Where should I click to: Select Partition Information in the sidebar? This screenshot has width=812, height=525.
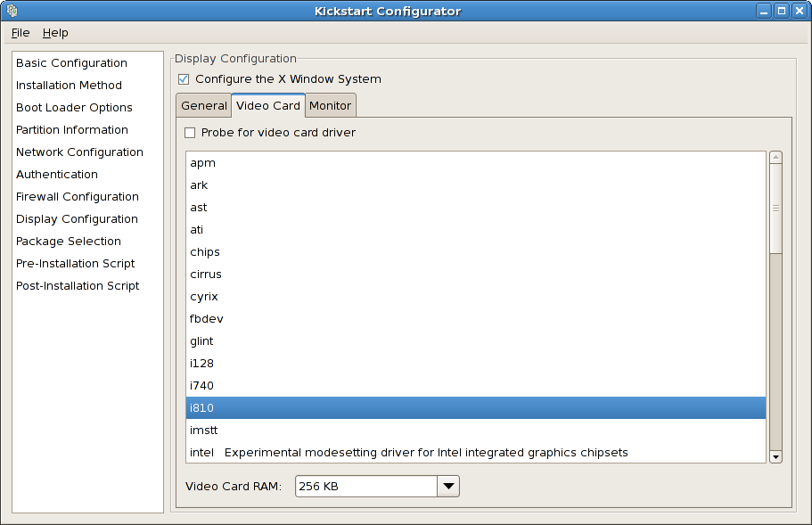71,129
